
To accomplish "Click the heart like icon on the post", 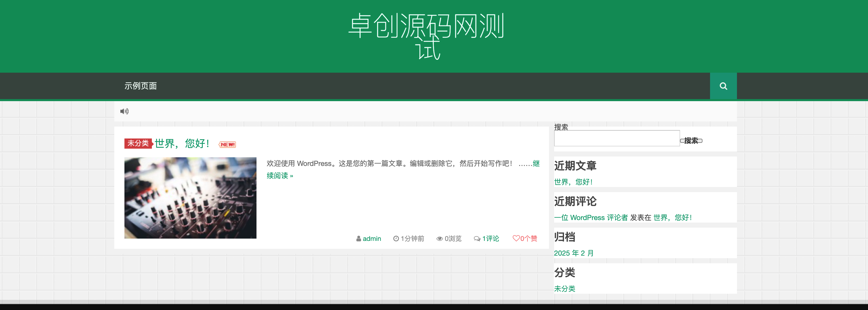I will (516, 239).
